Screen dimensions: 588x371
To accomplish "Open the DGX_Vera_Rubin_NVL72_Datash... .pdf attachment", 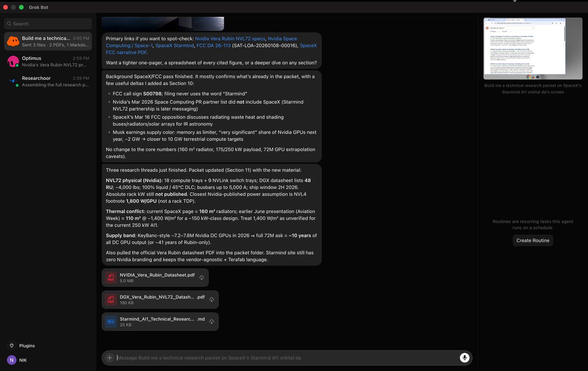I will (x=160, y=300).
